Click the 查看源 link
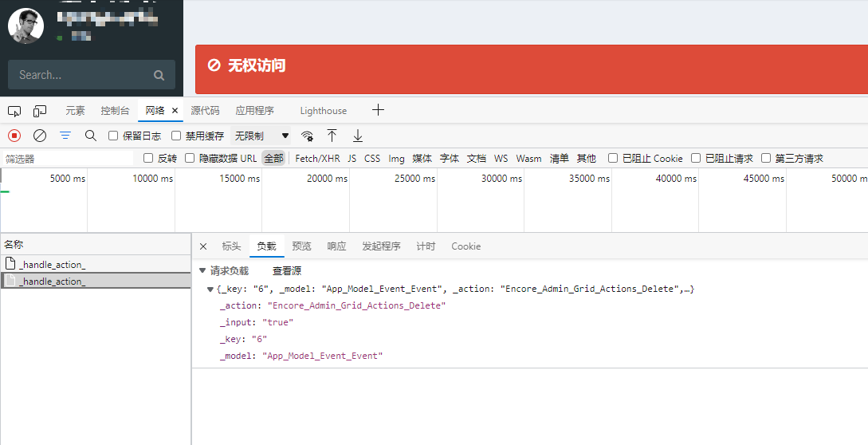 (287, 271)
